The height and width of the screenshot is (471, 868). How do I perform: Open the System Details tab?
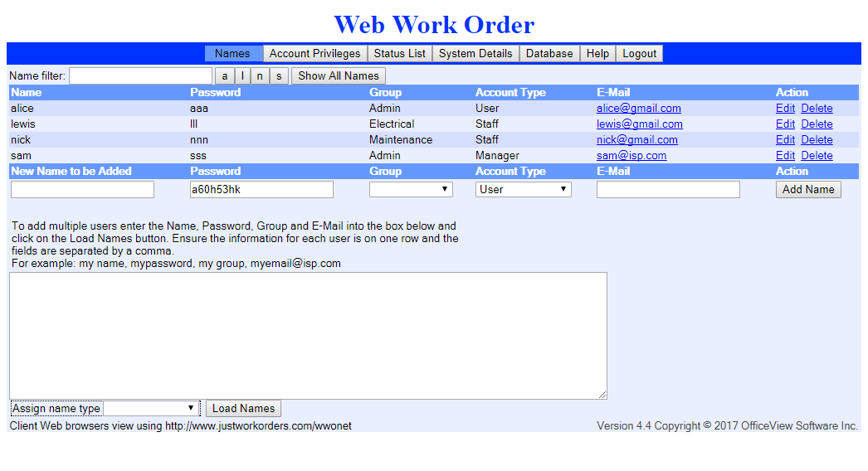475,54
